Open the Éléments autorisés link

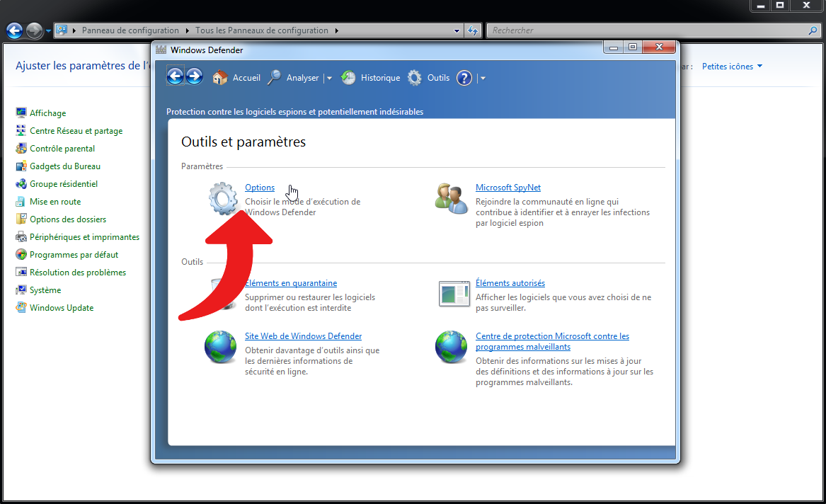(x=510, y=283)
